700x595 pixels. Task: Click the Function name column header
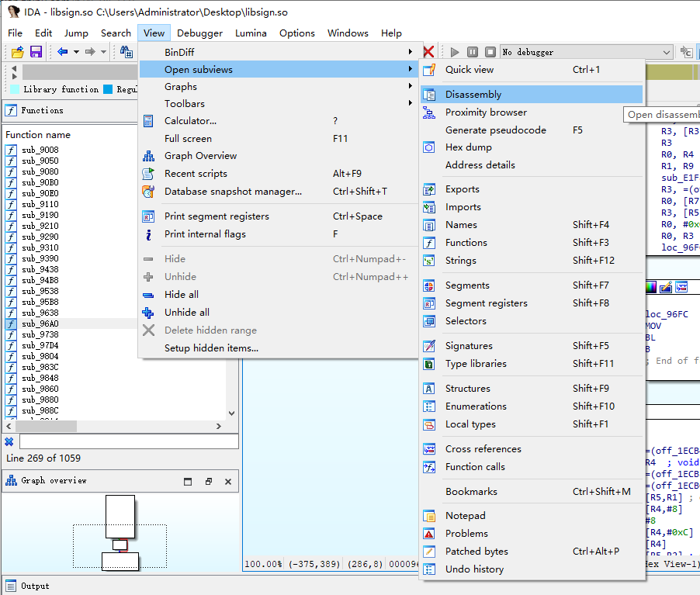(x=38, y=135)
